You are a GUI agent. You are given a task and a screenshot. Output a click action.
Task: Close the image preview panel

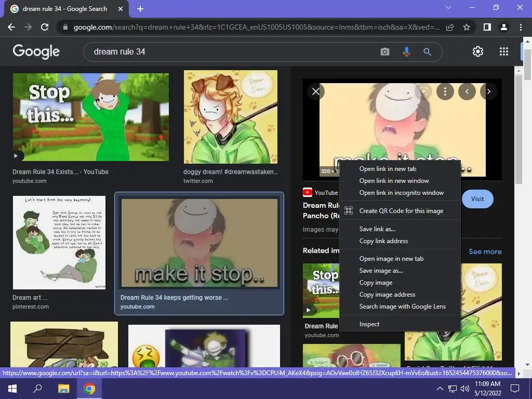pyautogui.click(x=316, y=91)
